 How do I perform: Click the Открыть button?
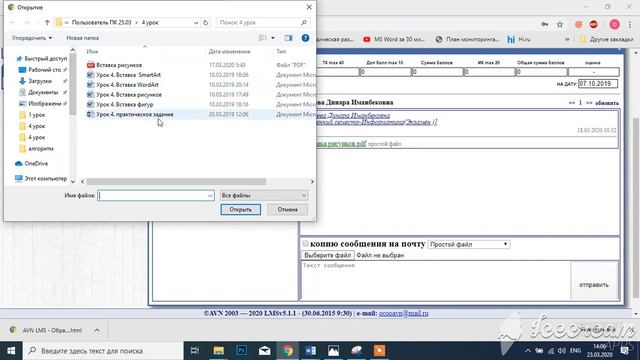[x=240, y=209]
